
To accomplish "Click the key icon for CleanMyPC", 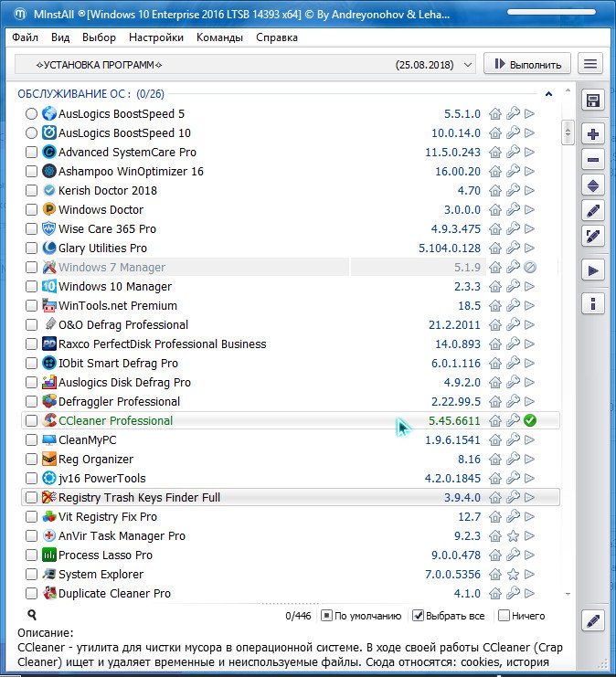I will (513, 440).
